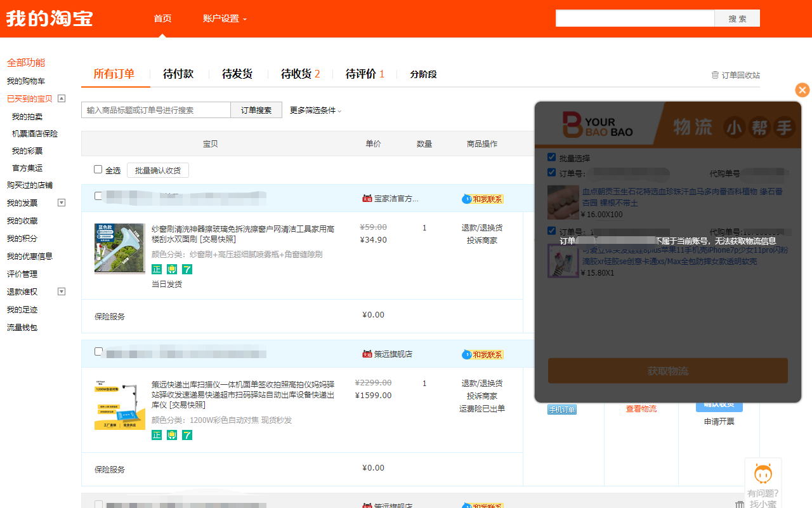Click 查看物流 link

coord(641,409)
